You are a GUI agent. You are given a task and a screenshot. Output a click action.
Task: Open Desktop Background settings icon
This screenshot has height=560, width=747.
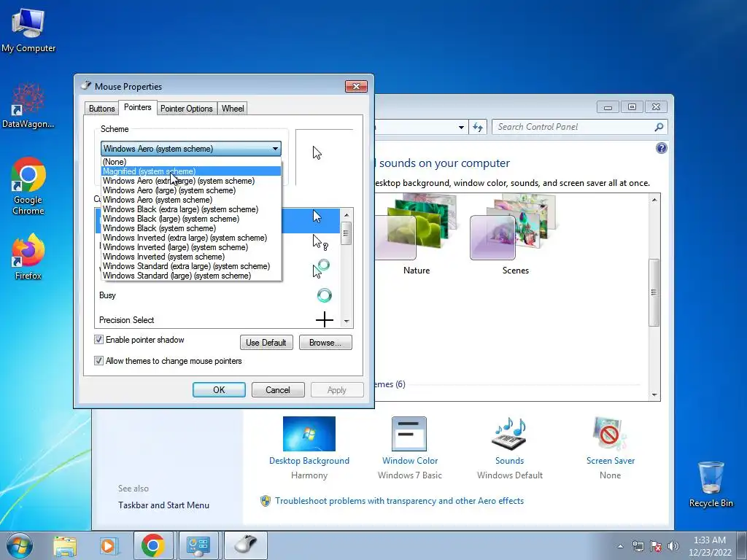pos(309,434)
